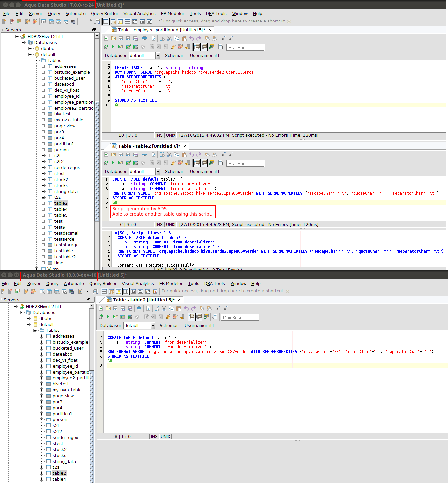
Task: Open ER Modeler menu in the 17.0.0 window
Action: (173, 14)
